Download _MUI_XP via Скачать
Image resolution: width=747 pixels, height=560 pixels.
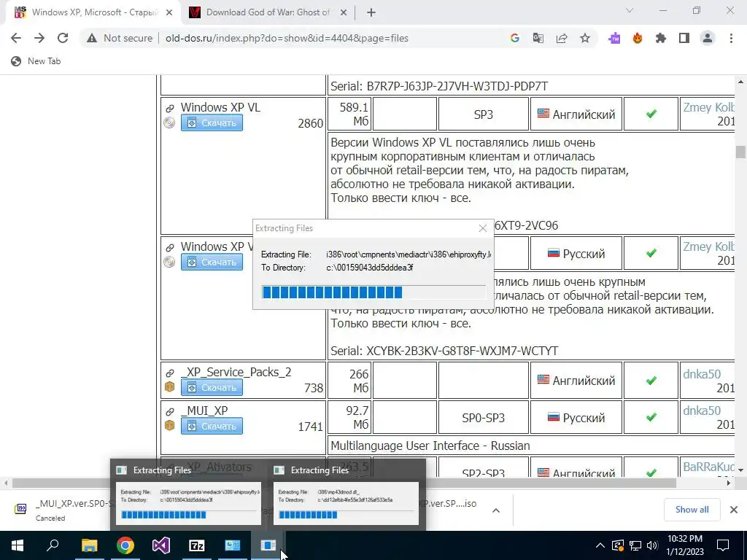click(x=212, y=426)
